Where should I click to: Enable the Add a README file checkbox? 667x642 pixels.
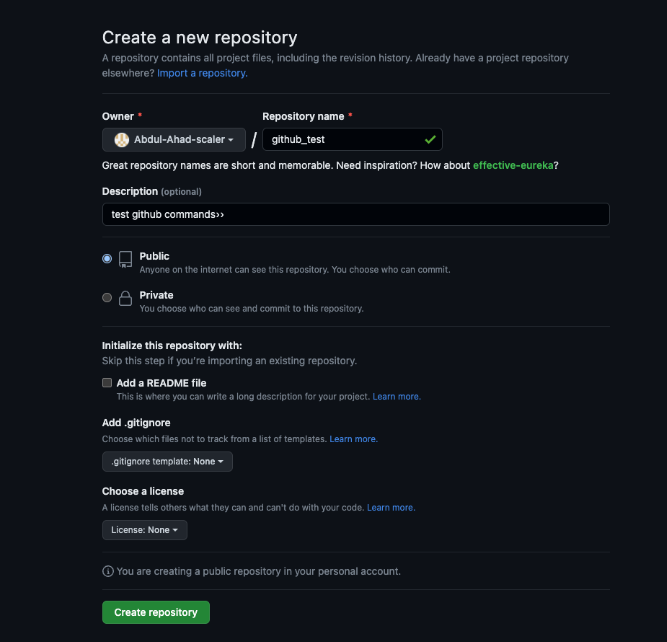(107, 383)
